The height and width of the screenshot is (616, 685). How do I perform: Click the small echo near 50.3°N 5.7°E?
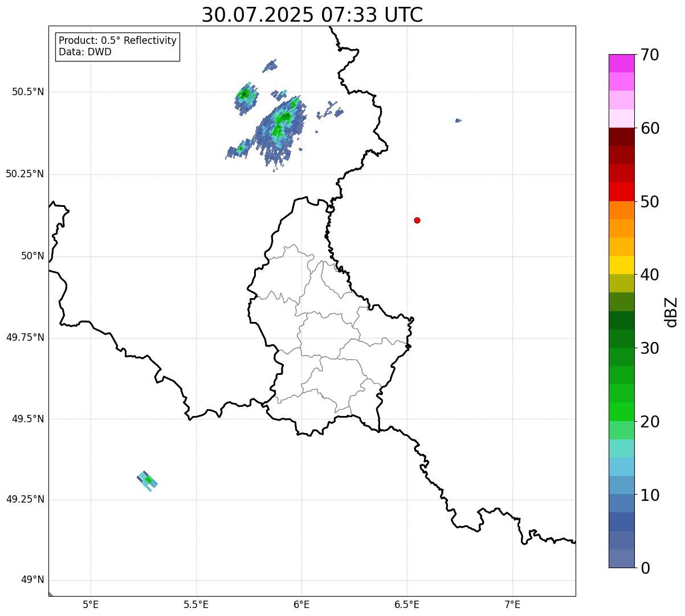coord(239,149)
